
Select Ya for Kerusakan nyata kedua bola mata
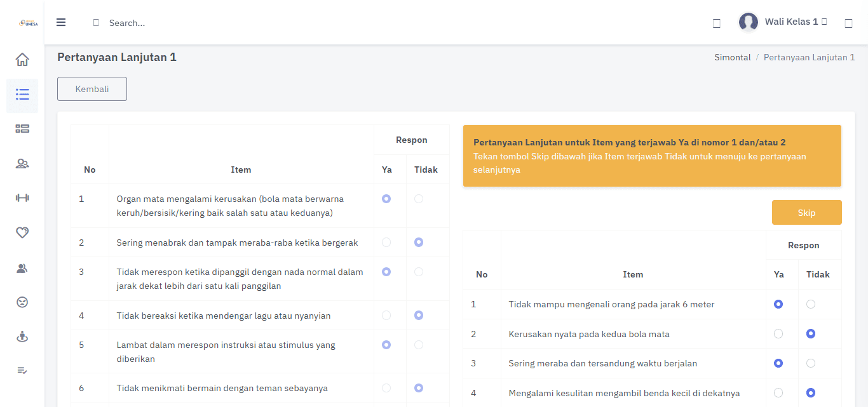778,334
